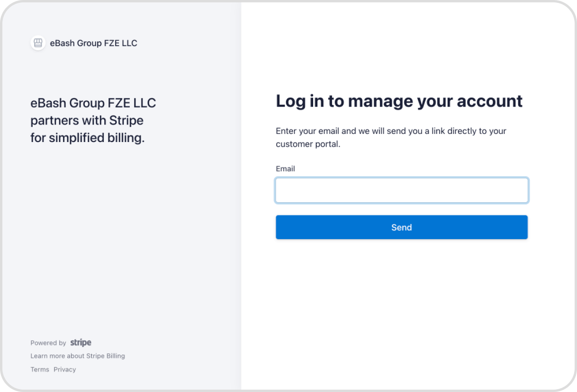This screenshot has width=577, height=392.
Task: Click the Log in to manage your account heading
Action: [399, 101]
